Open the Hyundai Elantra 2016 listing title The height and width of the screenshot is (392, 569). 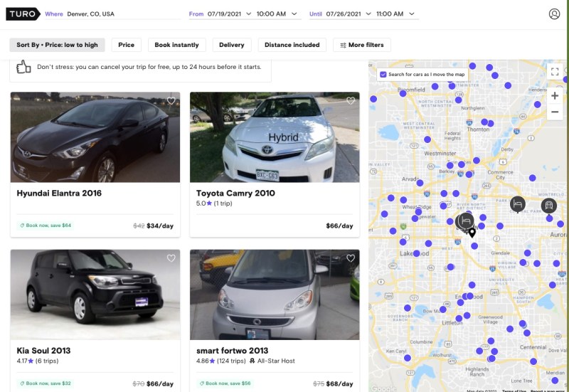[x=59, y=193]
